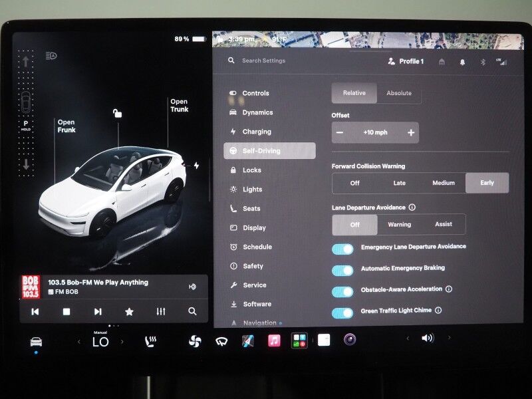Open the Controls settings menu
The image size is (532, 399).
249,93
